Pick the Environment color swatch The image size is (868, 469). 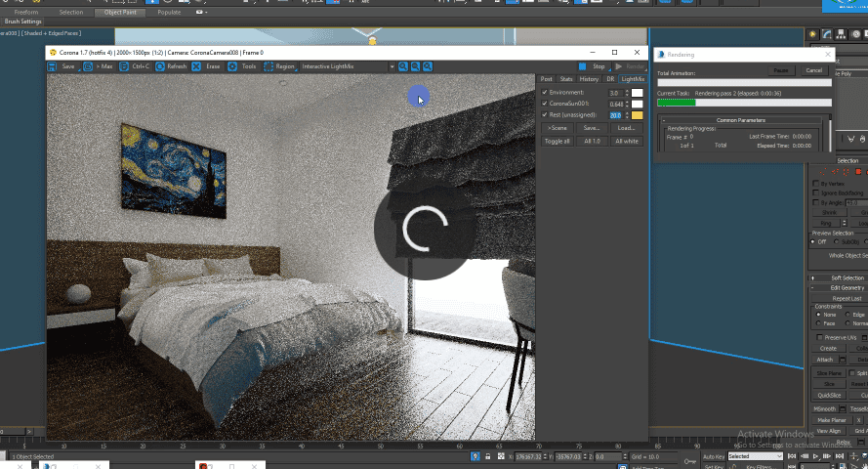pyautogui.click(x=638, y=93)
